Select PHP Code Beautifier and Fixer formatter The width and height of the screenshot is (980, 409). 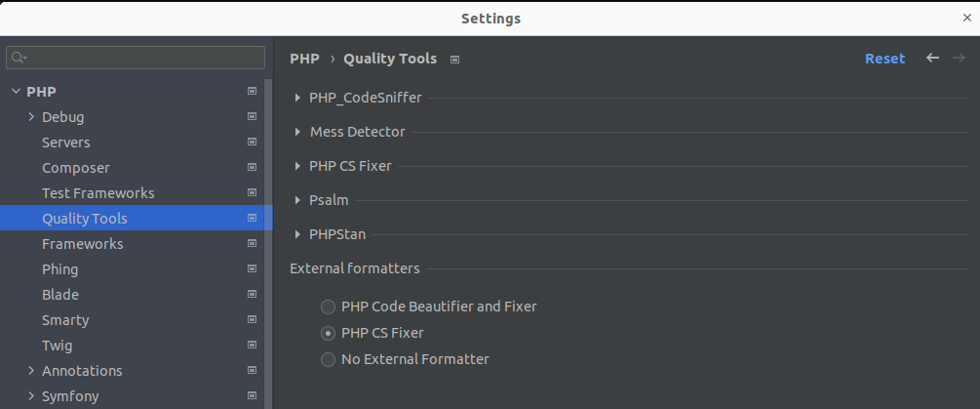(x=328, y=307)
